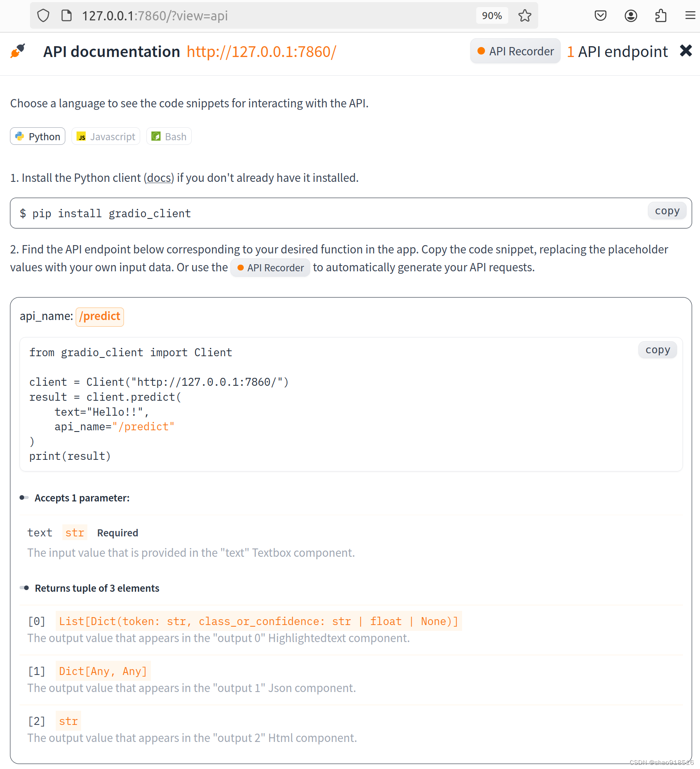Screen dimensions: 700x769
Task: Click the page info icon in address bar
Action: (x=66, y=16)
